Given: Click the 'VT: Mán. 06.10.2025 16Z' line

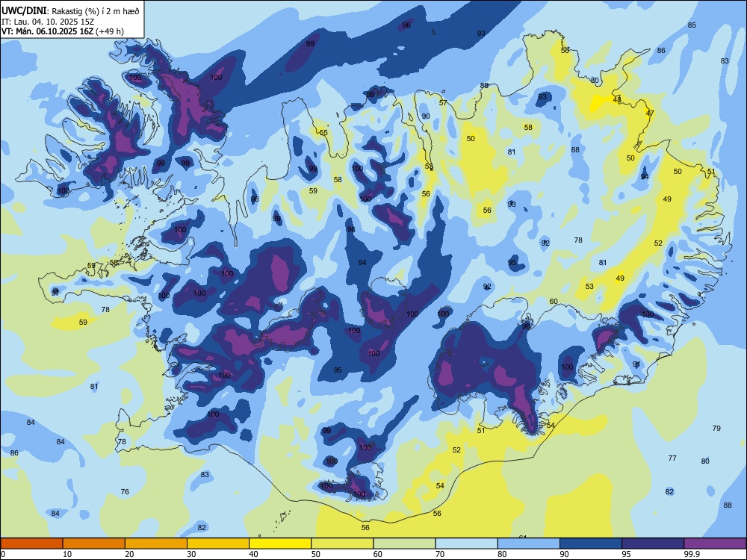Looking at the screenshot, I should point(48,31).
